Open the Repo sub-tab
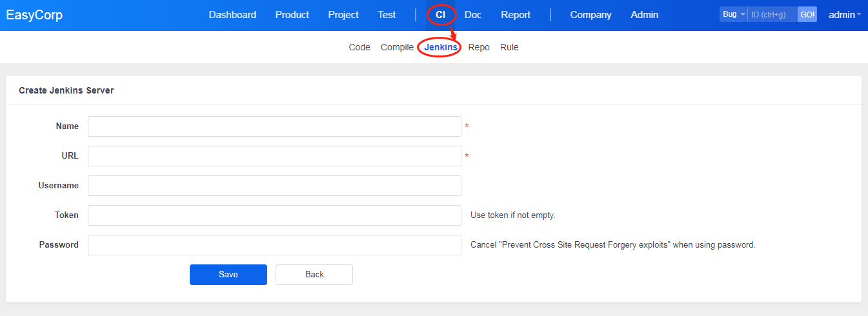The width and height of the screenshot is (868, 316). coord(479,47)
